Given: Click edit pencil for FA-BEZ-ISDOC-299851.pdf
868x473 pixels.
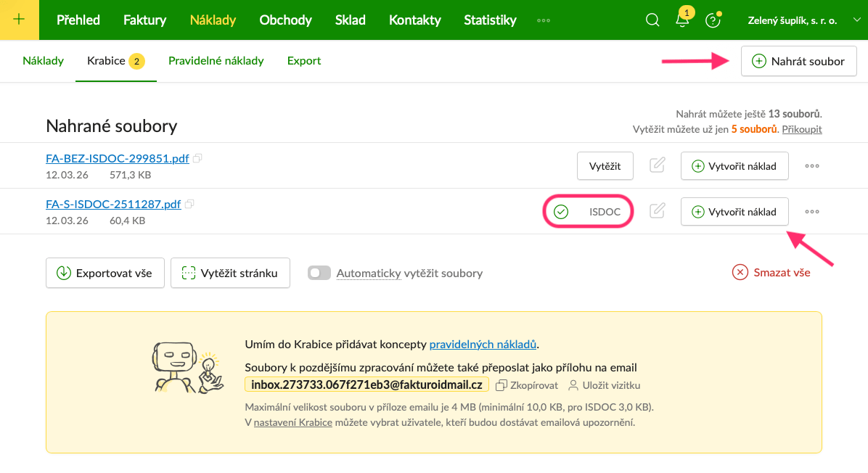Looking at the screenshot, I should pyautogui.click(x=657, y=165).
